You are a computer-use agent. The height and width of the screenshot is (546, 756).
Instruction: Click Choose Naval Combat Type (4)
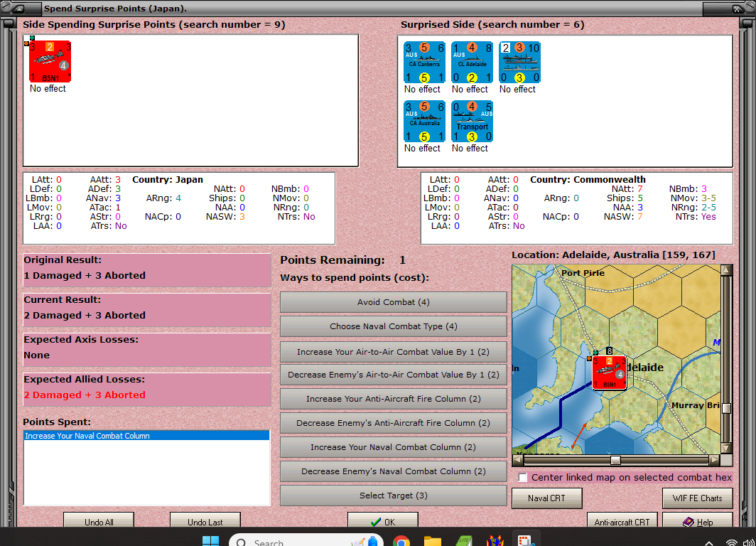coord(394,326)
